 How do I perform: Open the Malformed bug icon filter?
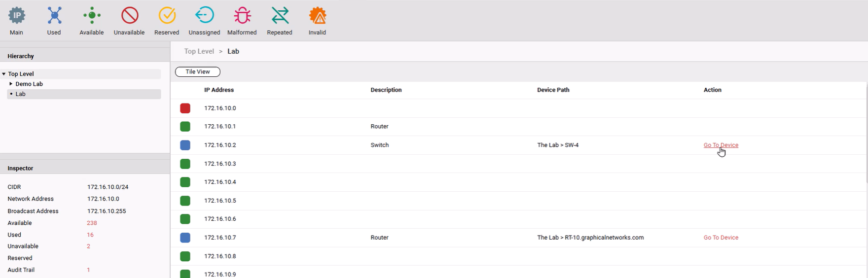point(242,16)
